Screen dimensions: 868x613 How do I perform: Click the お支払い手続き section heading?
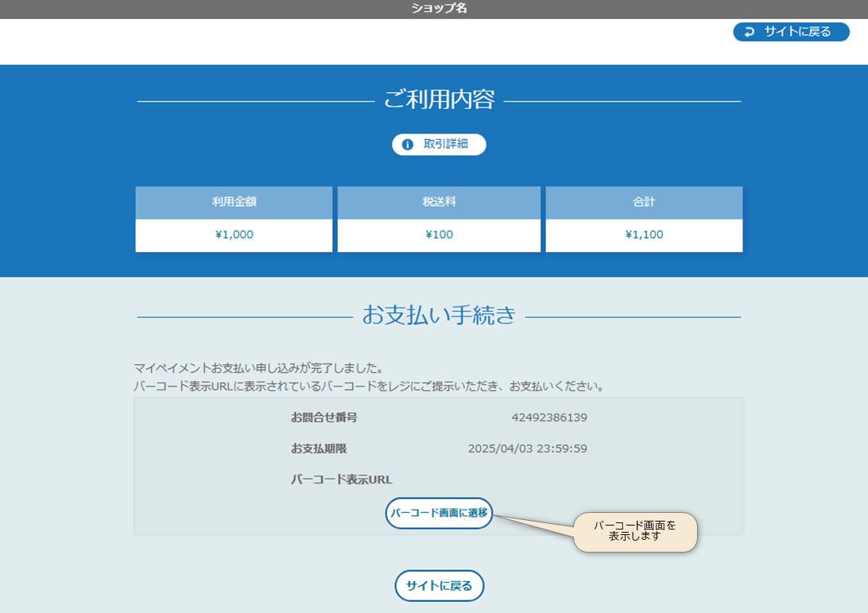[439, 313]
